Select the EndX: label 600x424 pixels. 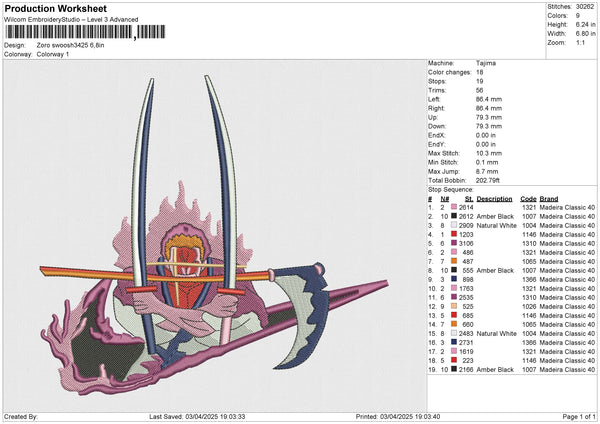[437, 135]
